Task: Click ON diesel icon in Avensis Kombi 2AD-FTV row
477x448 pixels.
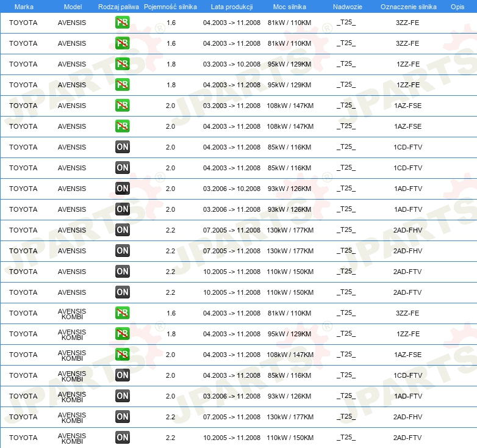Action: [123, 438]
